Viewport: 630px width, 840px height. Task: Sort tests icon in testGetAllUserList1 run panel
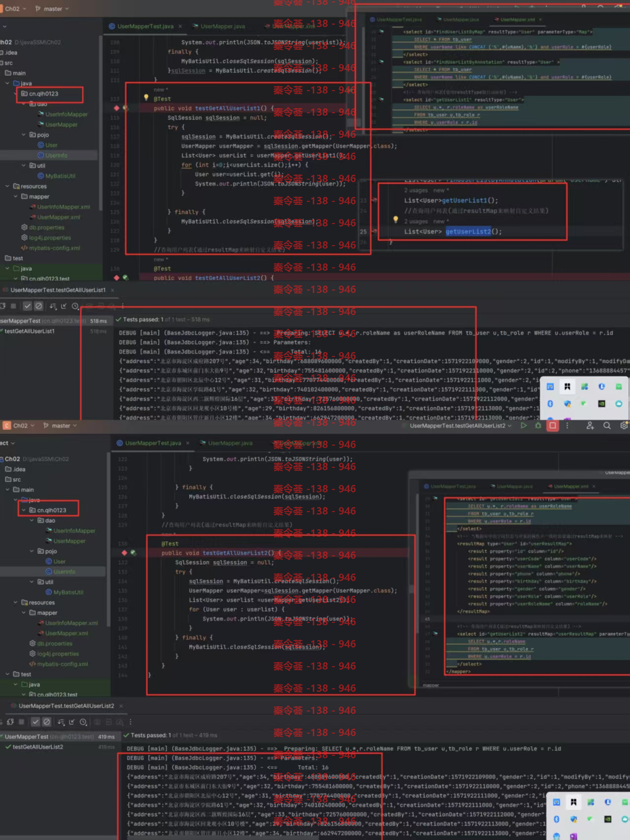click(x=53, y=306)
